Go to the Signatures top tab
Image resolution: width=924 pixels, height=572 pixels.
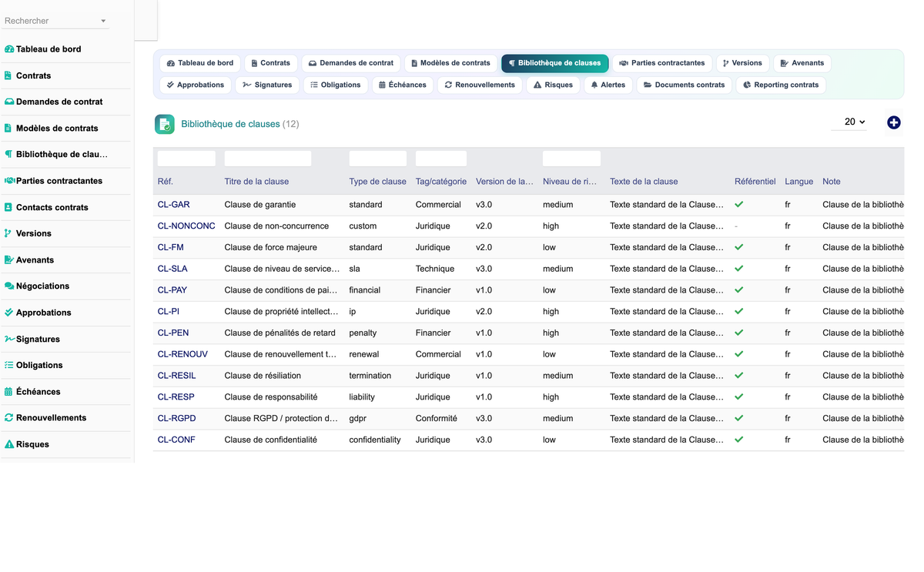click(267, 85)
